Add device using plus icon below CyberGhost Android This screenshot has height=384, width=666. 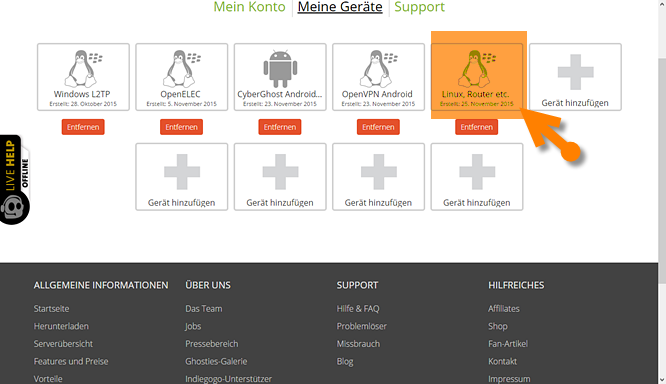click(x=280, y=172)
